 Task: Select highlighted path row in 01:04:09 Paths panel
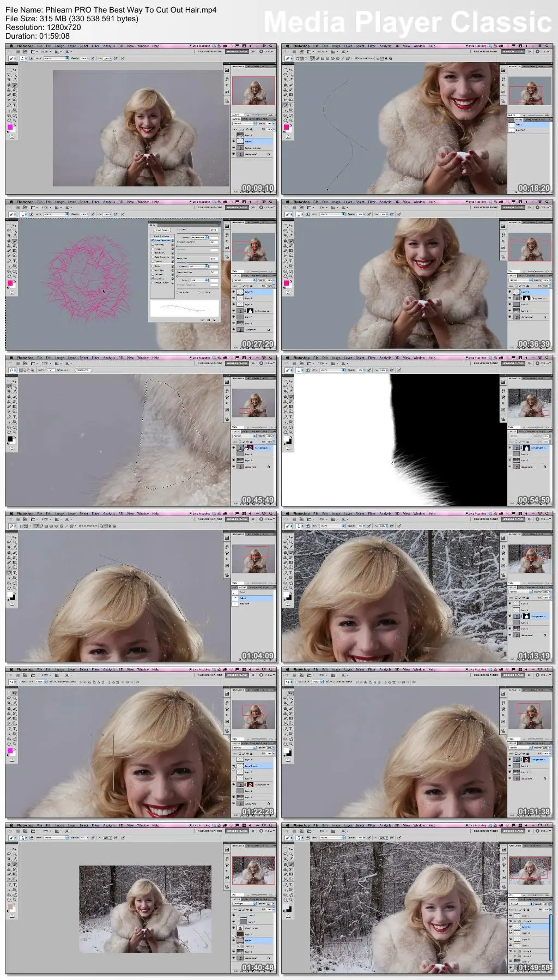pos(253,598)
